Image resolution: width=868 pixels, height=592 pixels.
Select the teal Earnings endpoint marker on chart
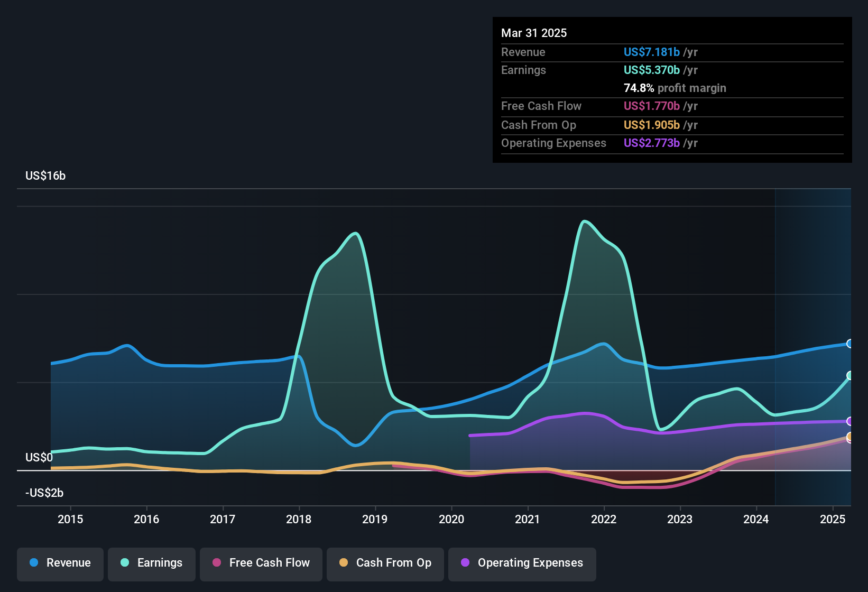click(849, 375)
